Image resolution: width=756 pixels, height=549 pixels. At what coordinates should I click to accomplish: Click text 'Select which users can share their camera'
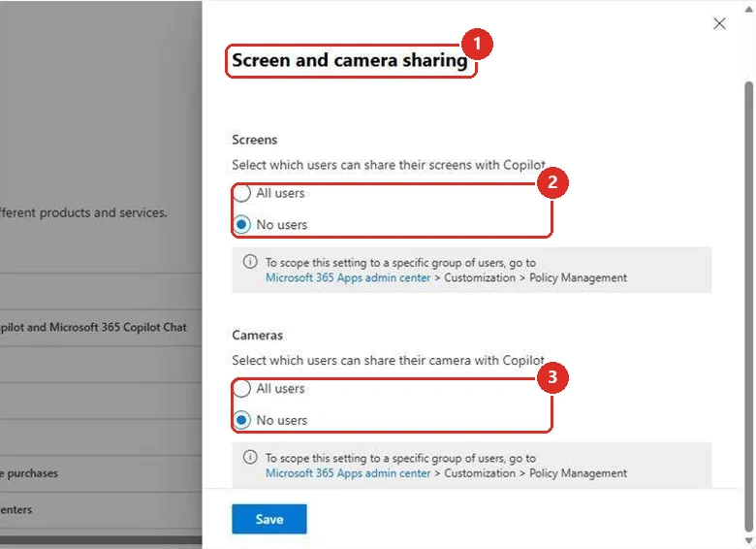tap(351, 361)
